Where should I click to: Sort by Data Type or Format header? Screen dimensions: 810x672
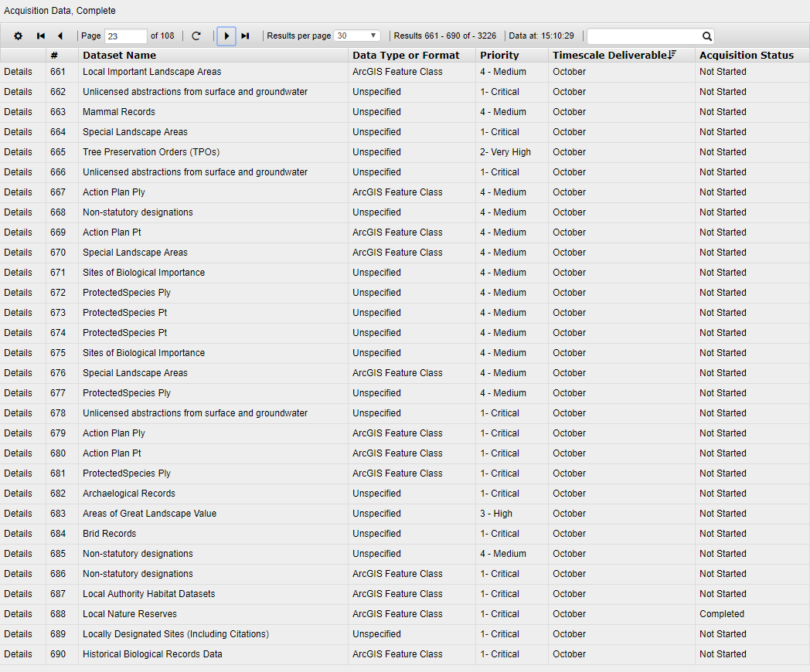pyautogui.click(x=406, y=56)
